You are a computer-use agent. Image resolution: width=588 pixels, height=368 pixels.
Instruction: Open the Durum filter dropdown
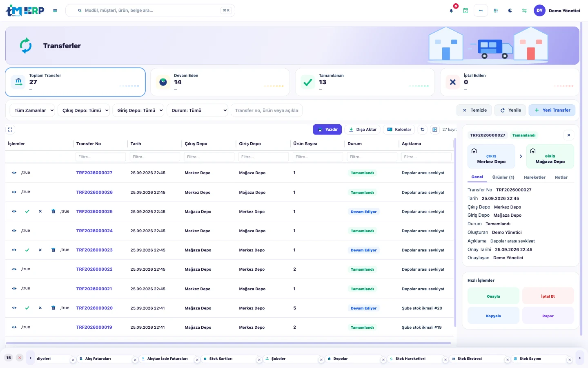tap(197, 110)
